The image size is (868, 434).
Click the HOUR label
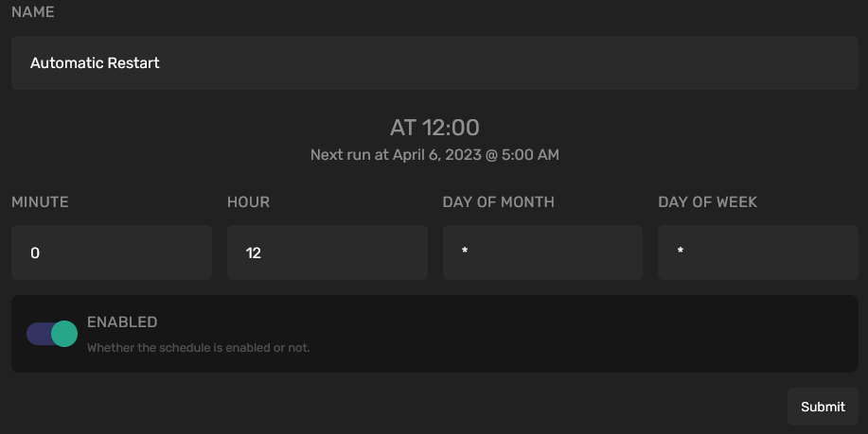point(248,202)
